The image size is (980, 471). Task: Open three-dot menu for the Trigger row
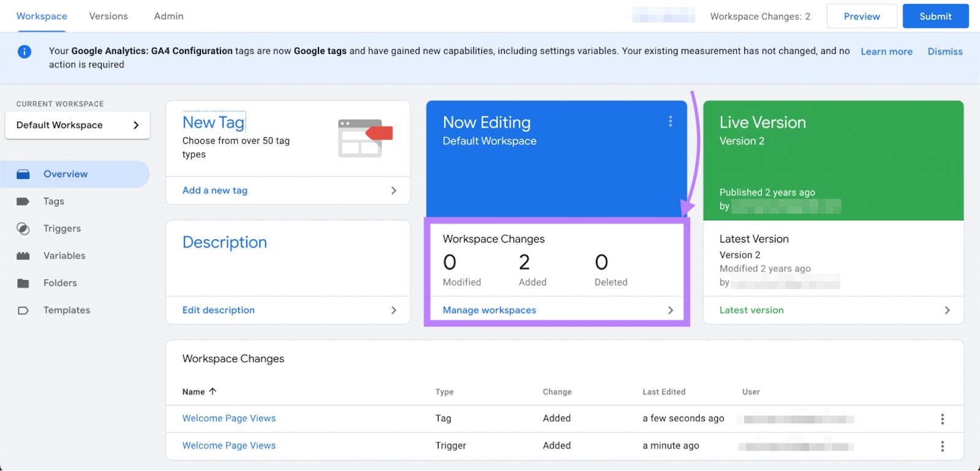(x=942, y=447)
